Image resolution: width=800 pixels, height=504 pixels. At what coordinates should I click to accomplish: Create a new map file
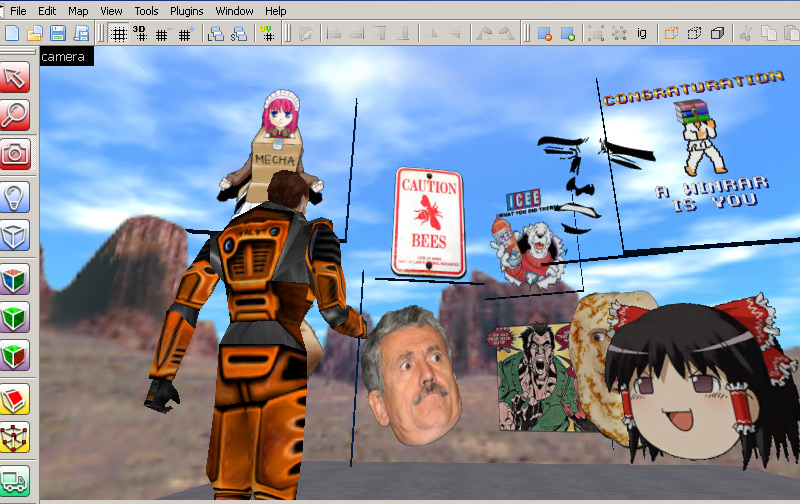11,33
